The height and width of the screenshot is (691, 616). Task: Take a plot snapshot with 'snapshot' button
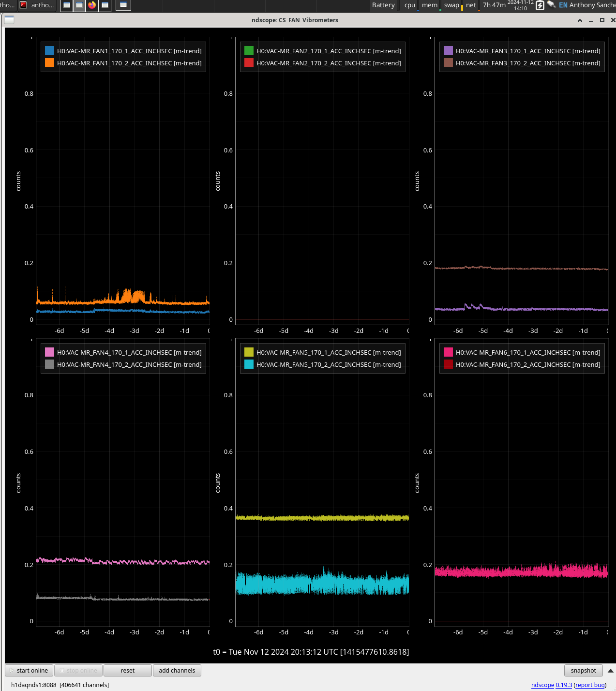point(584,671)
